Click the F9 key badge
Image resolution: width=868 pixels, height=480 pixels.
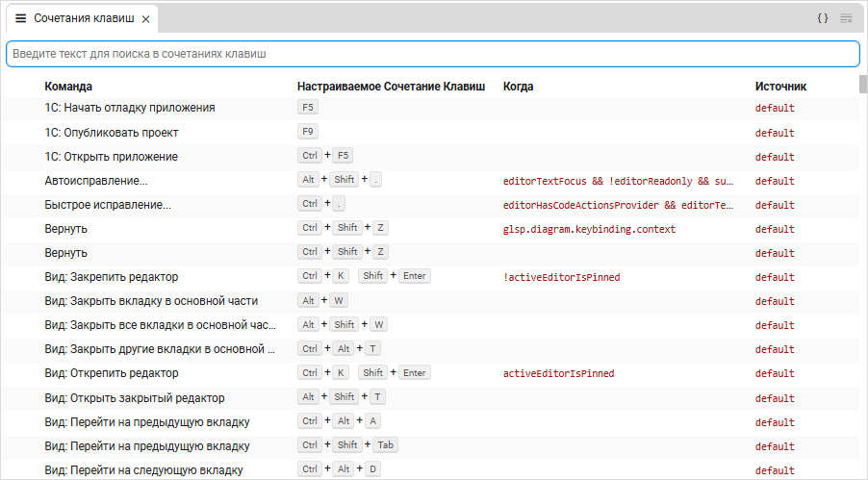(x=308, y=132)
